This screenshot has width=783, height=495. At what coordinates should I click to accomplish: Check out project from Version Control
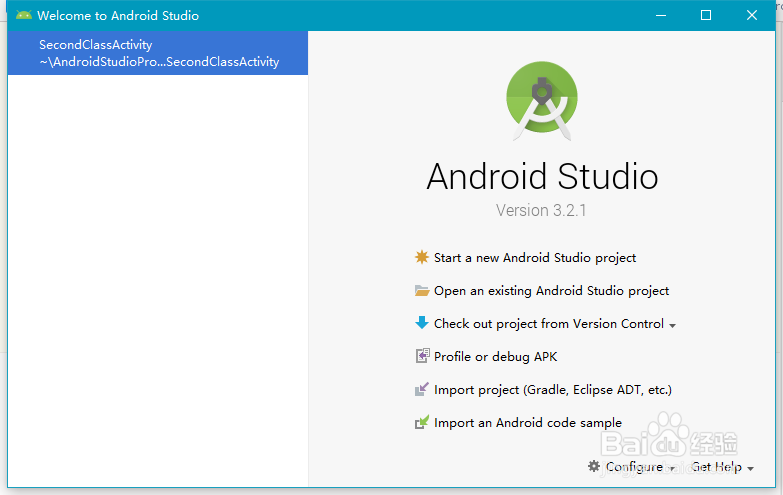549,324
